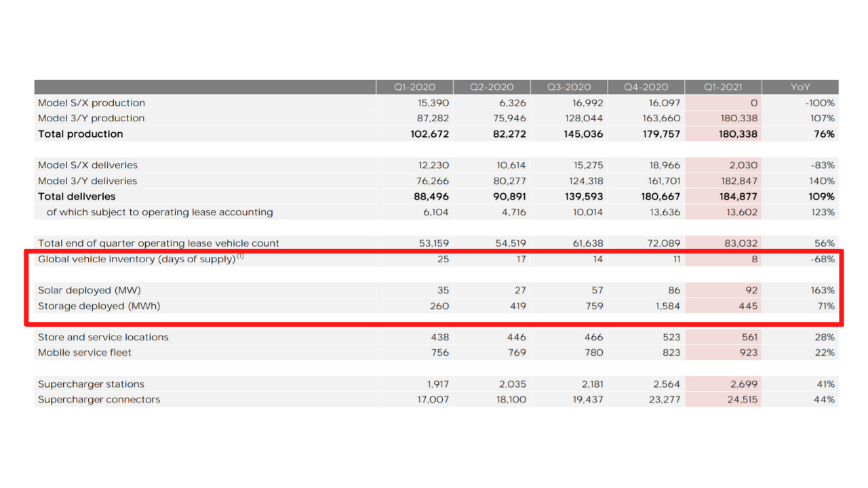The width and height of the screenshot is (868, 488).
Task: Click the Q4-2020 column header
Action: [x=646, y=87]
